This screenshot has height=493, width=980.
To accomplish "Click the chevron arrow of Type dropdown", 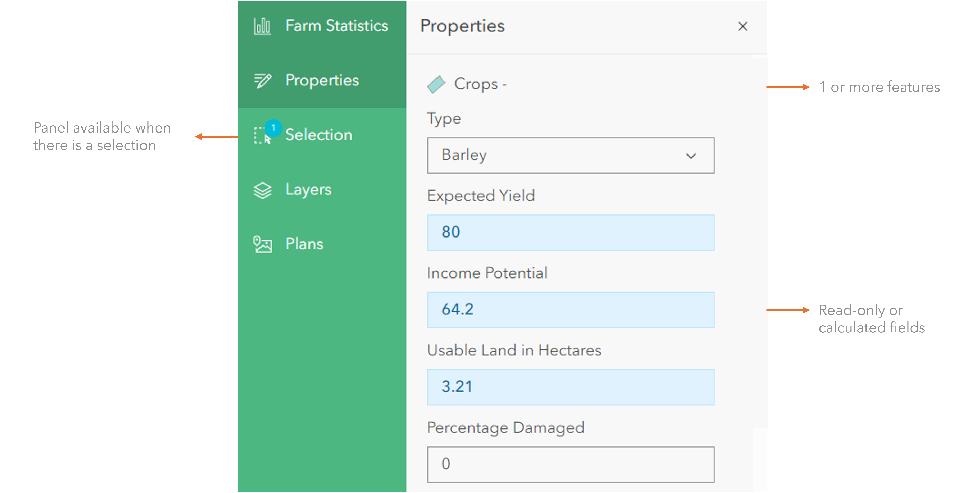I will pyautogui.click(x=691, y=156).
